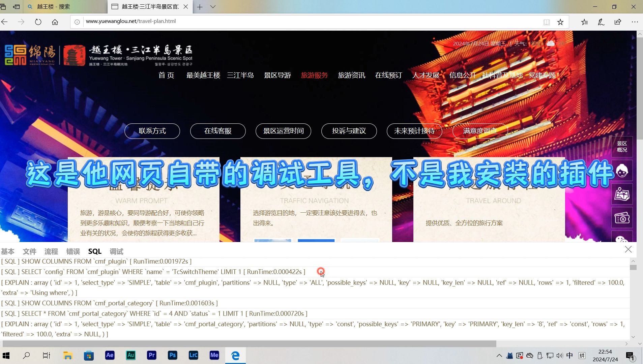Launch Premiere Pro from the taskbar
Image resolution: width=643 pixels, height=364 pixels.
click(x=152, y=356)
